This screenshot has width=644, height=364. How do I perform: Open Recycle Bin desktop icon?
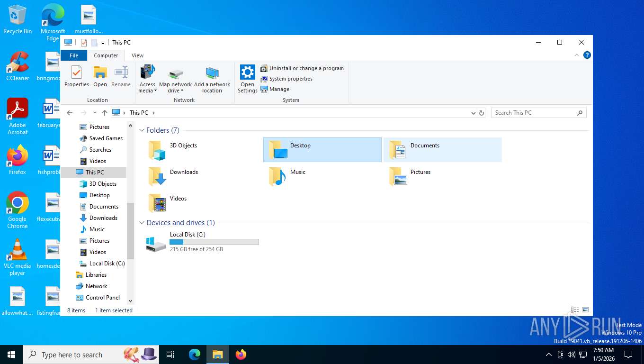point(18,19)
